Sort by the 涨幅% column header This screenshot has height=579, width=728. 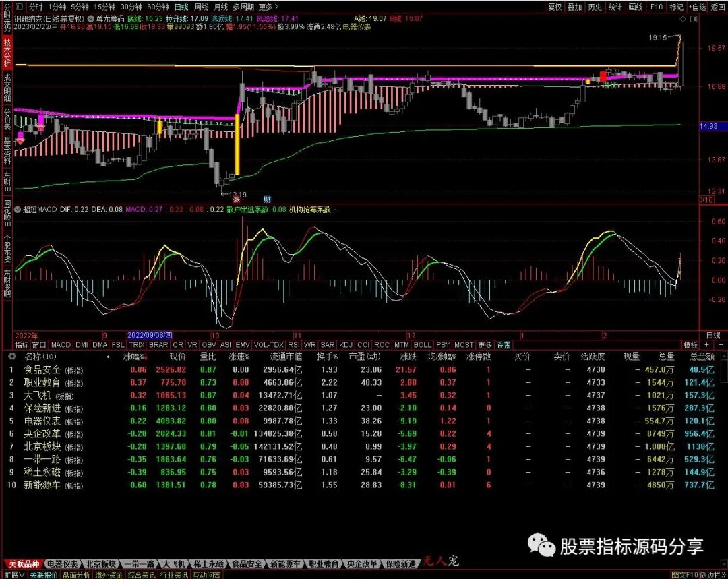click(136, 357)
